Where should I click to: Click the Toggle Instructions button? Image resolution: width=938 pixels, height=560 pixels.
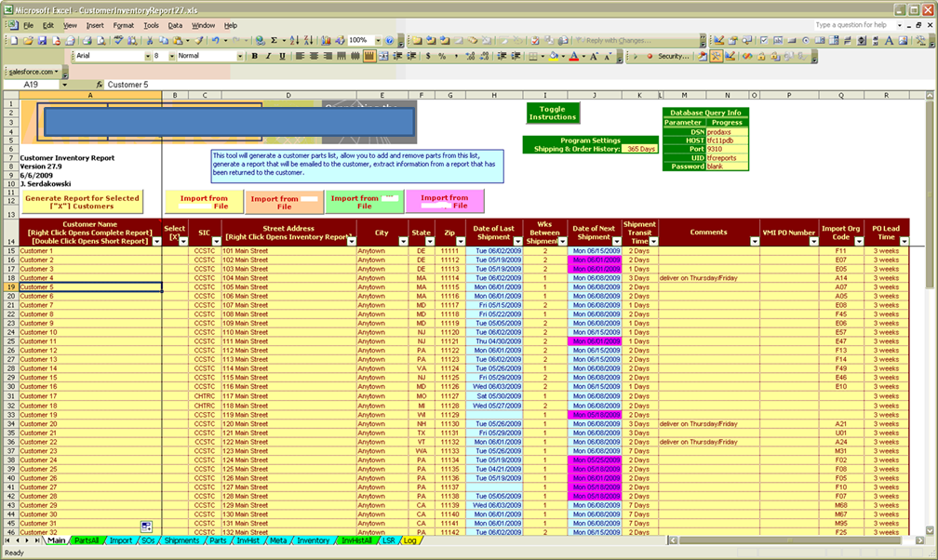pos(553,113)
